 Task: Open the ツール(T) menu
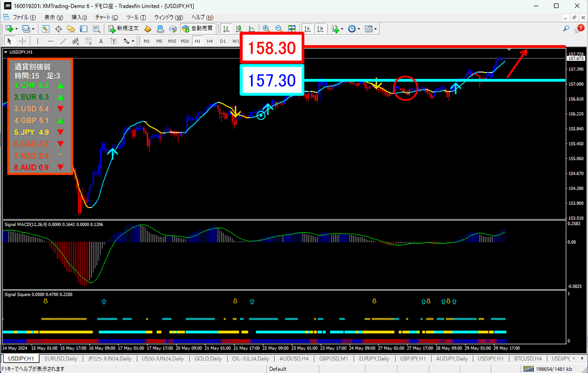136,17
